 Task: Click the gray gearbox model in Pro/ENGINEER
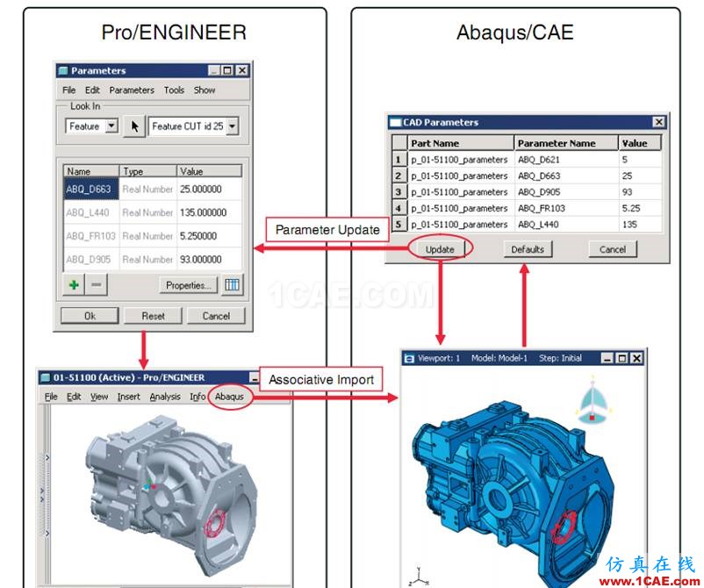click(173, 494)
